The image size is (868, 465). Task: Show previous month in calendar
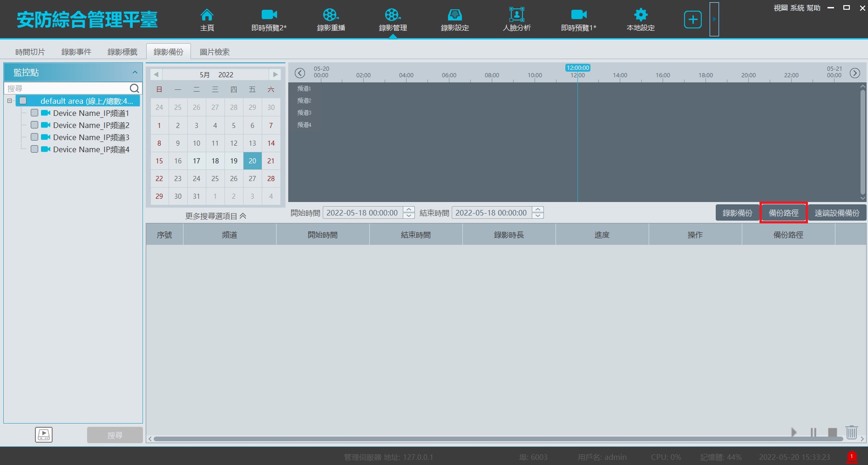coord(156,74)
